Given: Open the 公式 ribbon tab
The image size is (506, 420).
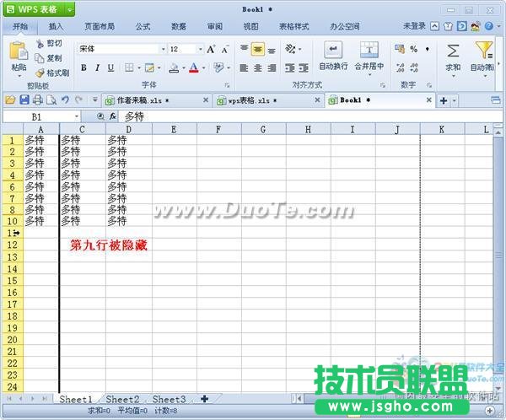Looking at the screenshot, I should pyautogui.click(x=143, y=26).
